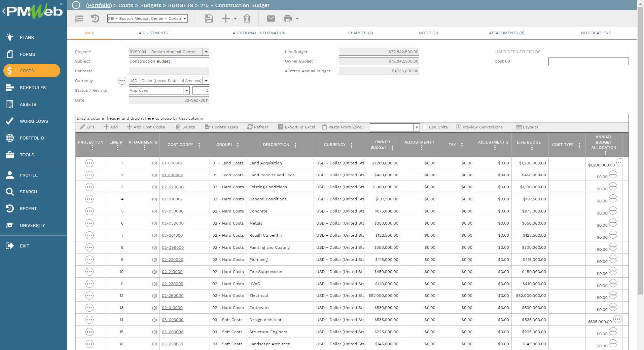Screen dimensions: 644x350
Task: Open the Status / Revision dropdown
Action: [187, 90]
